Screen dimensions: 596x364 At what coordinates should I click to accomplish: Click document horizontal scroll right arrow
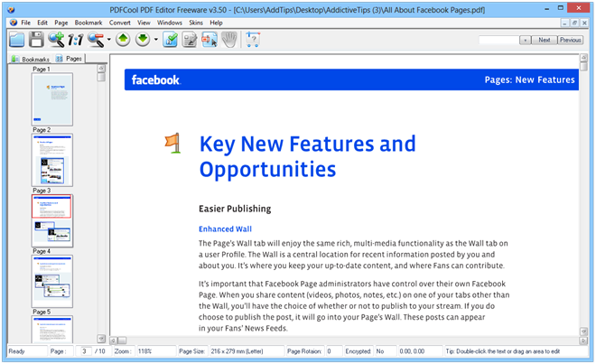pyautogui.click(x=583, y=341)
